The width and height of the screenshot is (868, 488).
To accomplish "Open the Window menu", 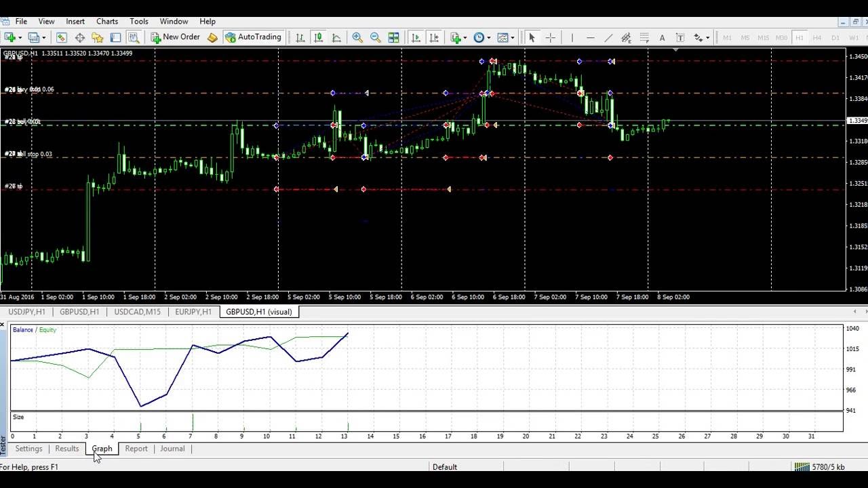I will point(174,21).
